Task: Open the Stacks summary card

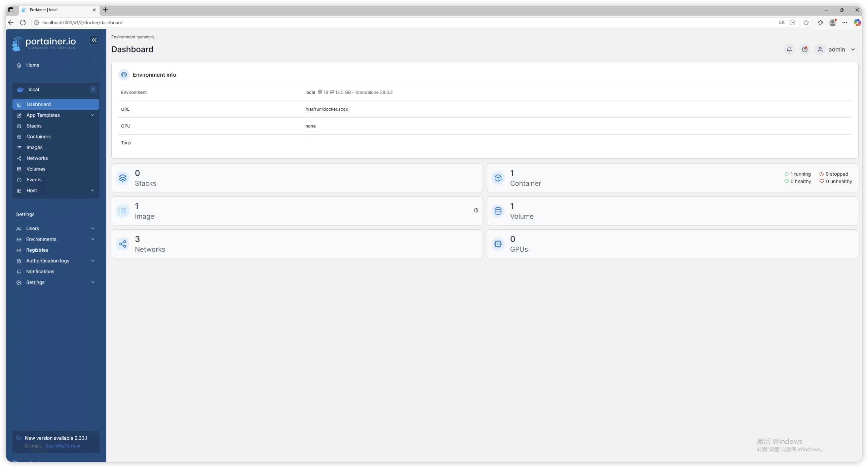Action: pos(297,178)
